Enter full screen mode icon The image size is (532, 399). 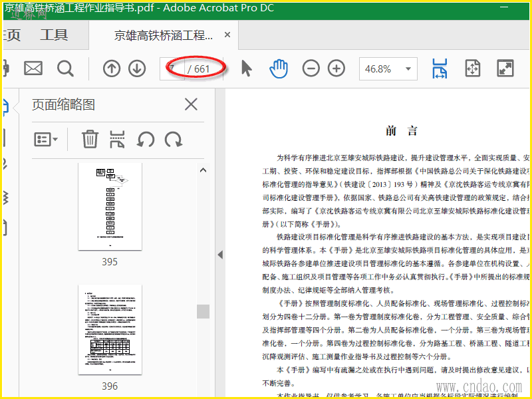point(505,68)
